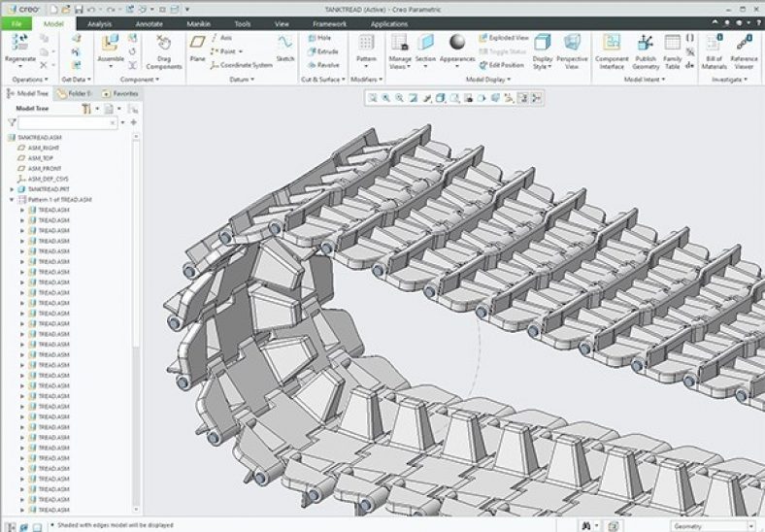Collapse the Pattern 1 of TREAD.ASM node
Viewport: 765px width, 532px height.
click(12, 199)
